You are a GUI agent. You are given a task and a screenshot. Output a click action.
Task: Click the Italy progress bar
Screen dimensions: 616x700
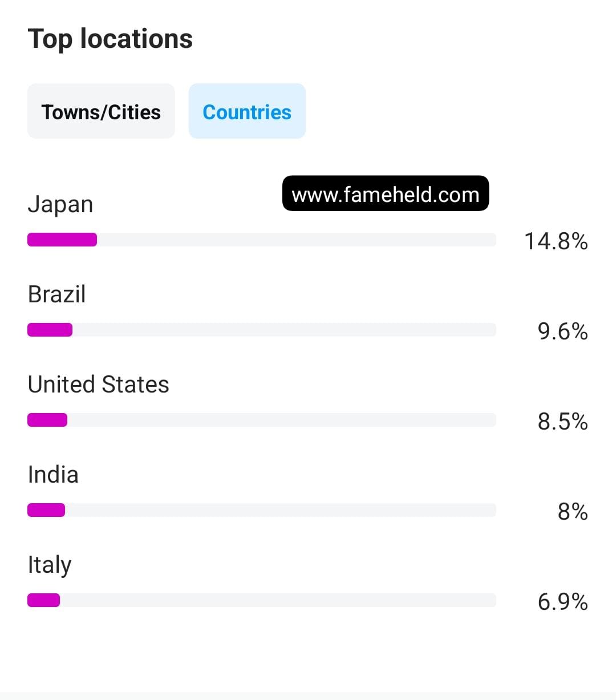262,600
